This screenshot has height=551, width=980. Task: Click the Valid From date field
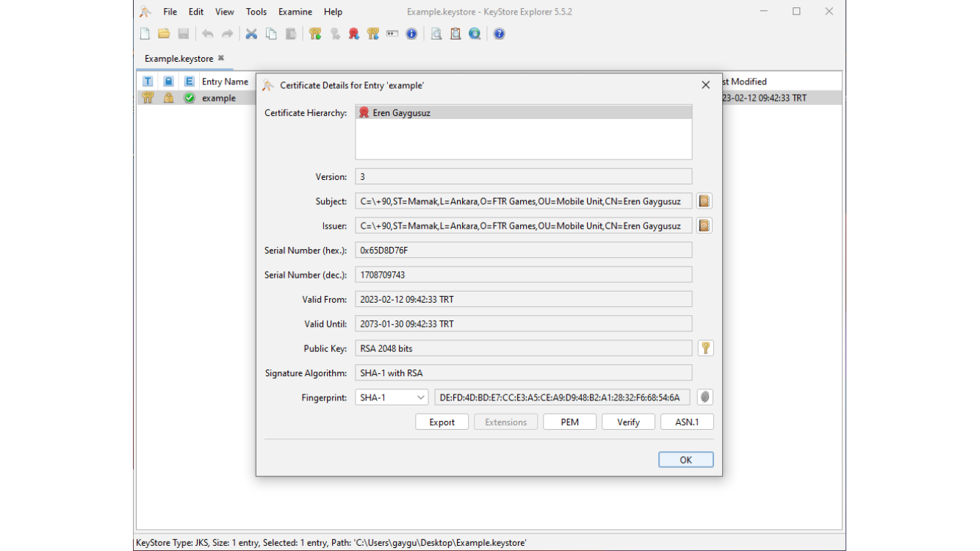(524, 299)
